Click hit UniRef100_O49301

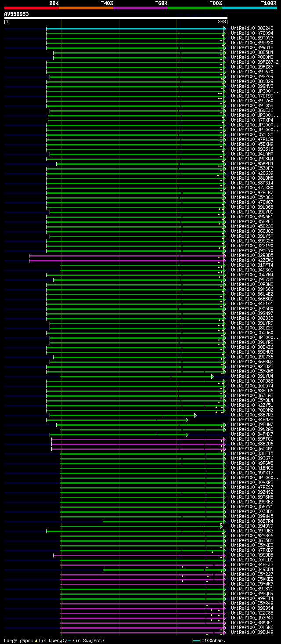(x=252, y=270)
